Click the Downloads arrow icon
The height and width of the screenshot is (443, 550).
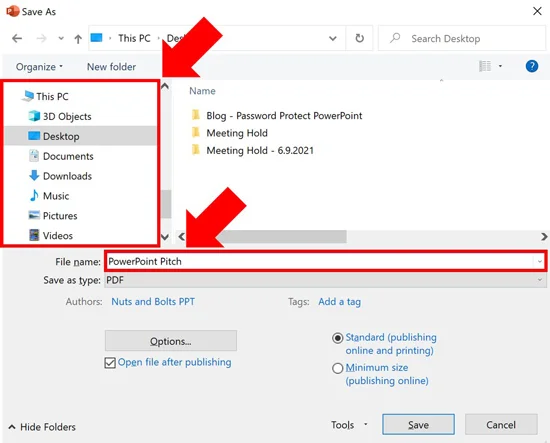(34, 175)
